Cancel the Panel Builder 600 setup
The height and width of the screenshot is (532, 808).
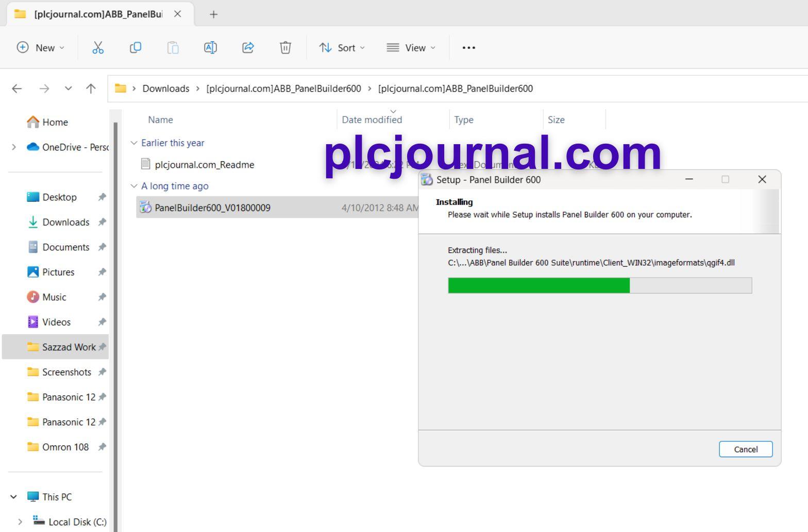(746, 449)
